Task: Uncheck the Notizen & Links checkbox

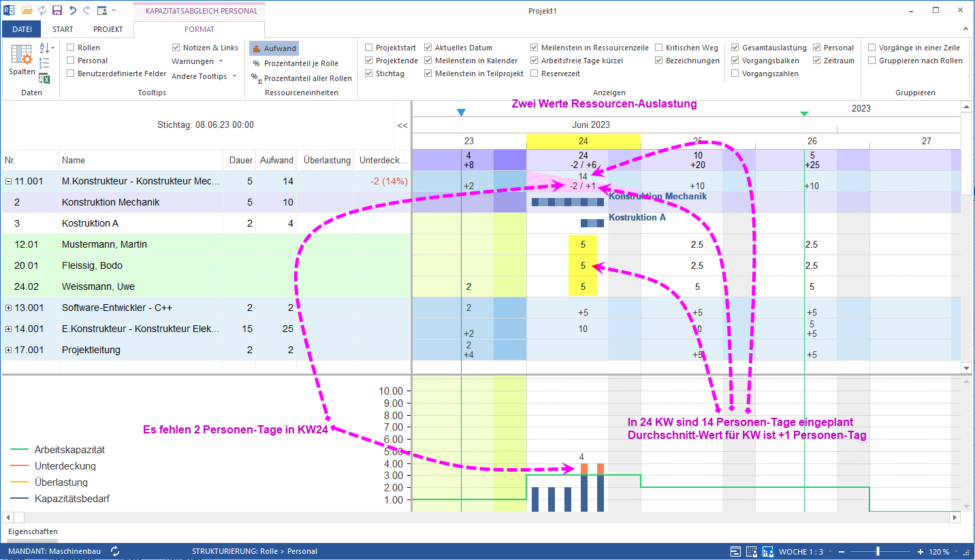Action: 176,48
